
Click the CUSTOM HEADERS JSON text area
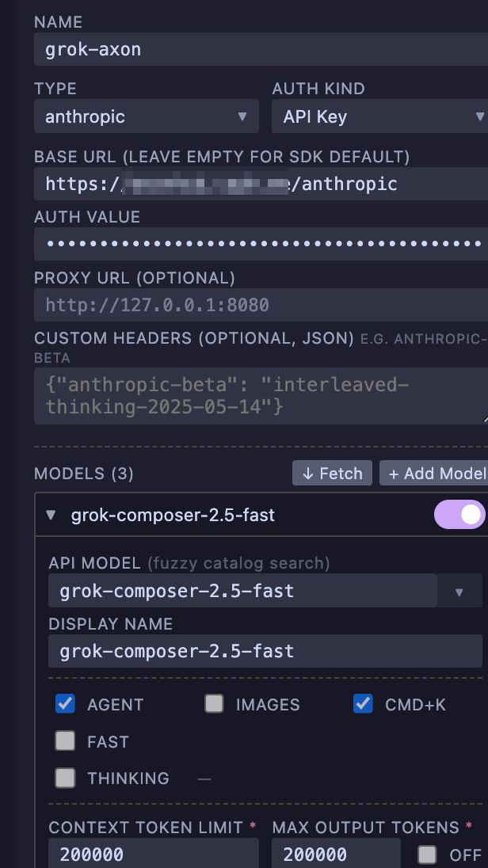click(261, 396)
